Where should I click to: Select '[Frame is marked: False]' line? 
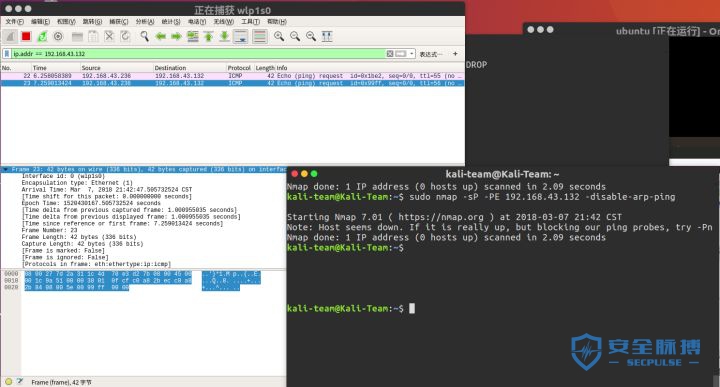pos(63,251)
